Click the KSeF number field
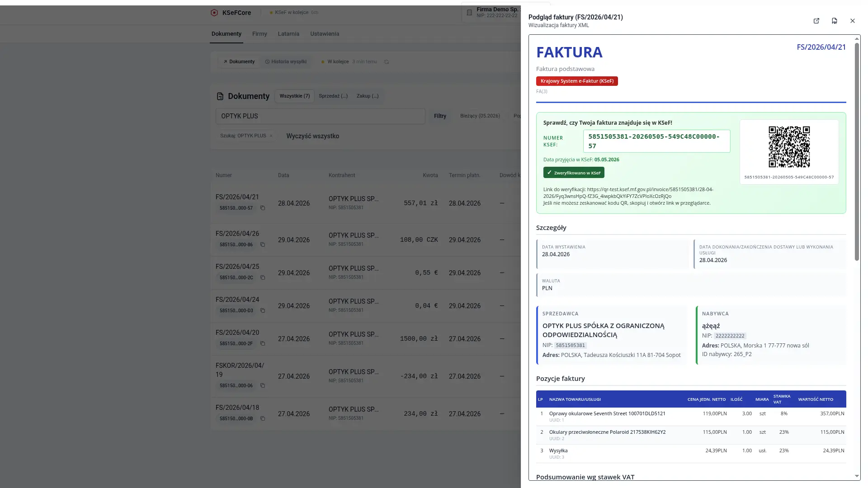Screen dimensions: 868x488 [656, 141]
